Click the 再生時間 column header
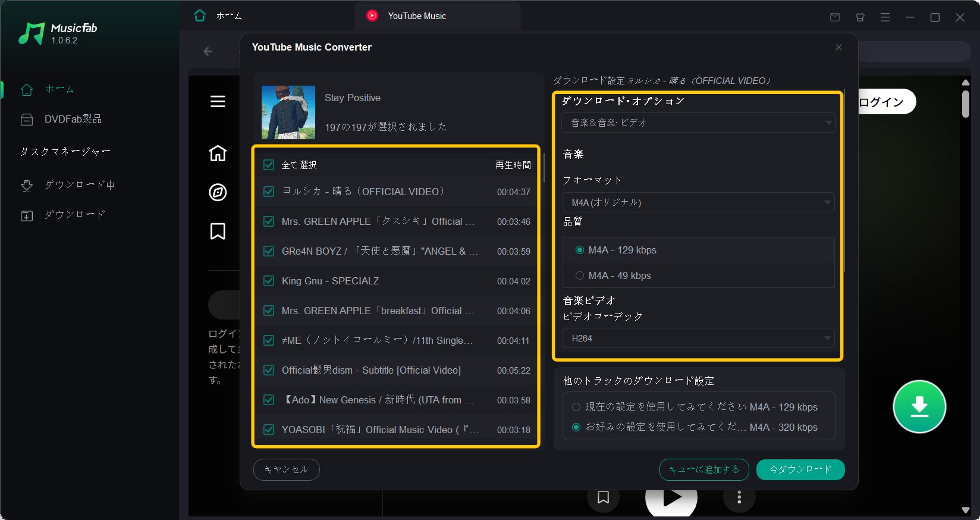The height and width of the screenshot is (520, 980). tap(513, 165)
